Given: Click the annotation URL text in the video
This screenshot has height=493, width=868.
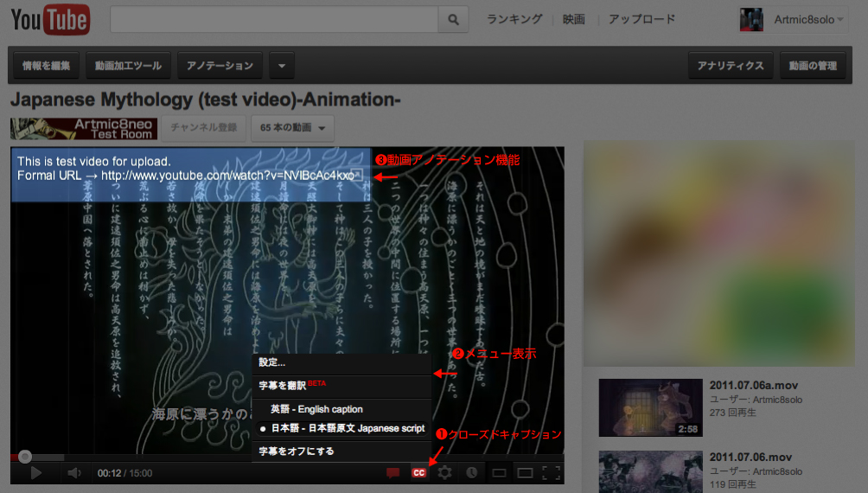Looking at the screenshot, I should coord(227,176).
